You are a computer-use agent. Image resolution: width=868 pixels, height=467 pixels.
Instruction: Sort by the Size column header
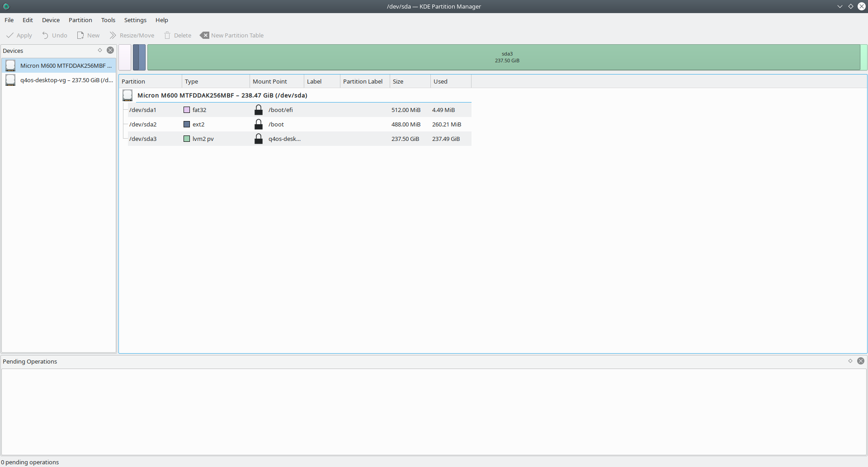coord(410,81)
